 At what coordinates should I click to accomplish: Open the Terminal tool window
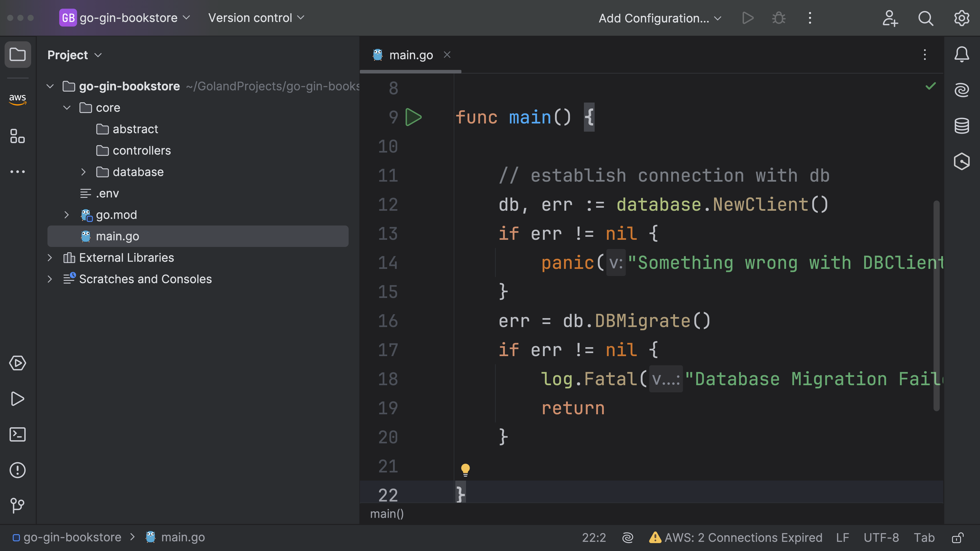pos(18,434)
